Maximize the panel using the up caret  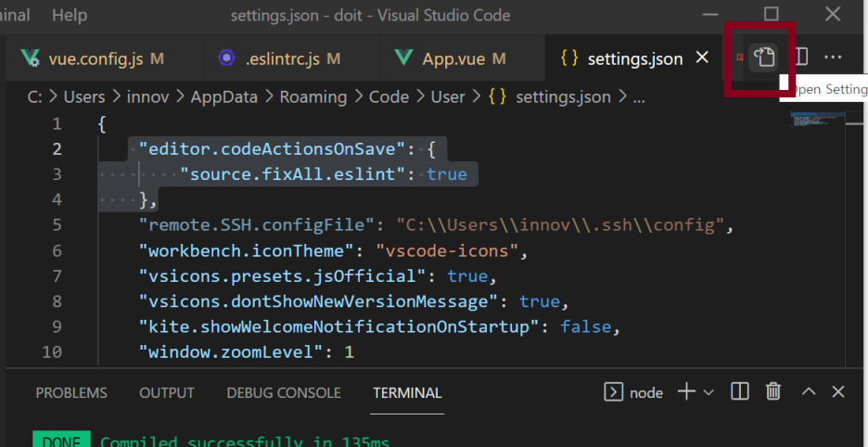click(x=809, y=391)
